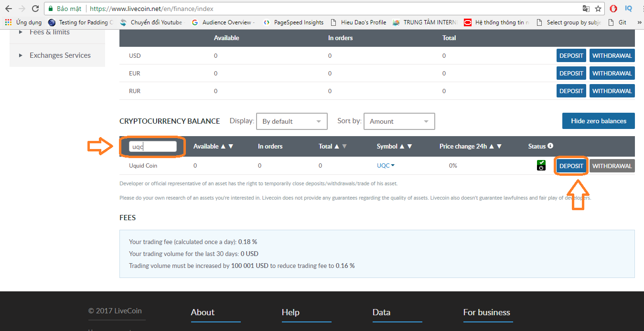Image resolution: width=644 pixels, height=331 pixels.
Task: Open the Sort by 'Amount' dropdown
Action: (x=399, y=121)
